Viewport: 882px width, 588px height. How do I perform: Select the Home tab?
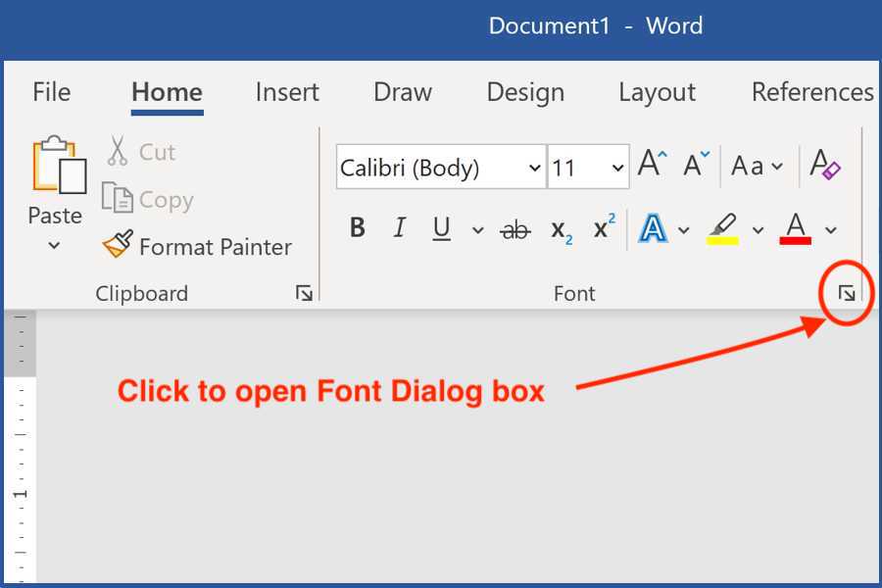click(x=167, y=92)
